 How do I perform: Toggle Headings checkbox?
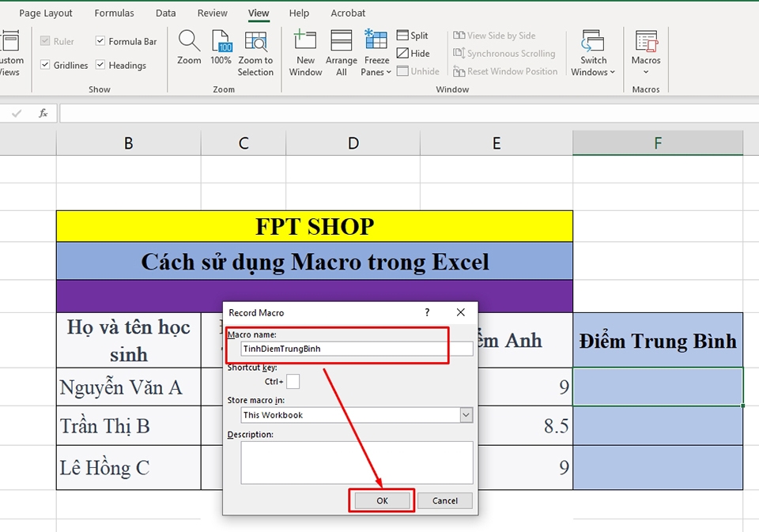pyautogui.click(x=100, y=64)
